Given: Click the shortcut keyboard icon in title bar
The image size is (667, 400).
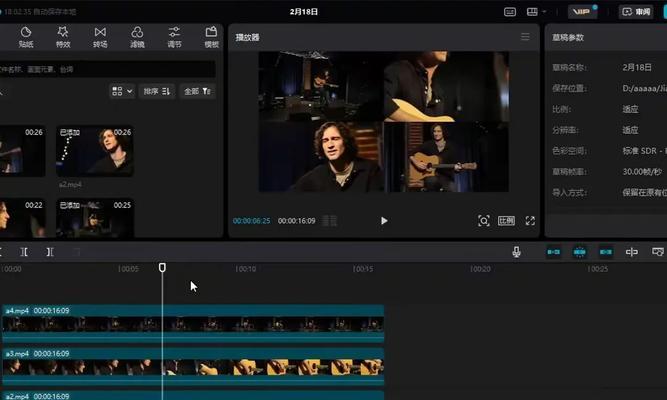Looking at the screenshot, I should click(x=510, y=12).
